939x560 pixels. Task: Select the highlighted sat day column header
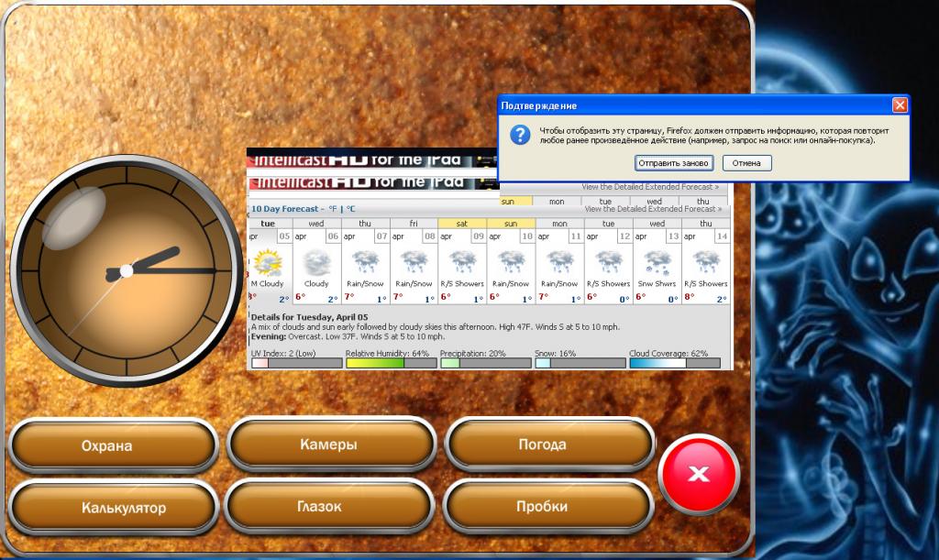(462, 223)
